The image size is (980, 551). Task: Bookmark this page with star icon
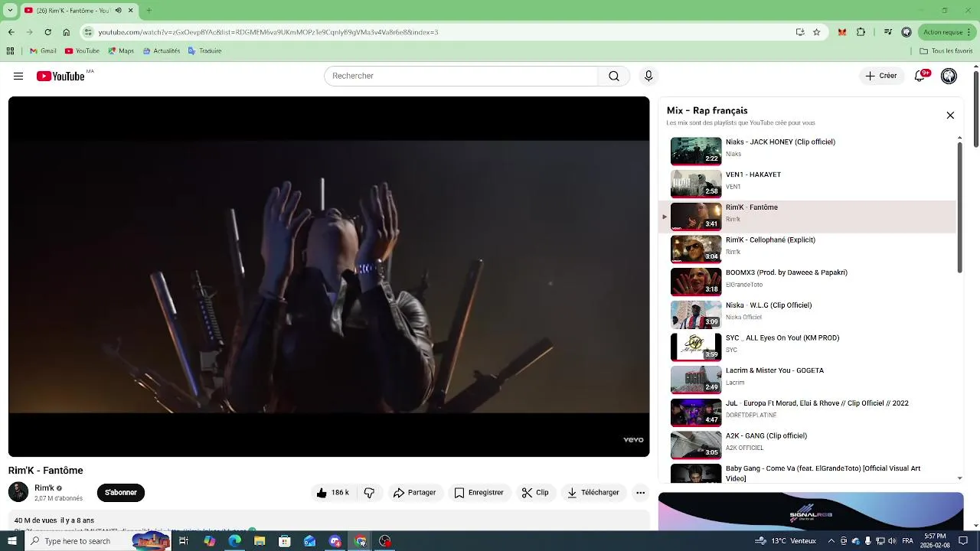816,32
